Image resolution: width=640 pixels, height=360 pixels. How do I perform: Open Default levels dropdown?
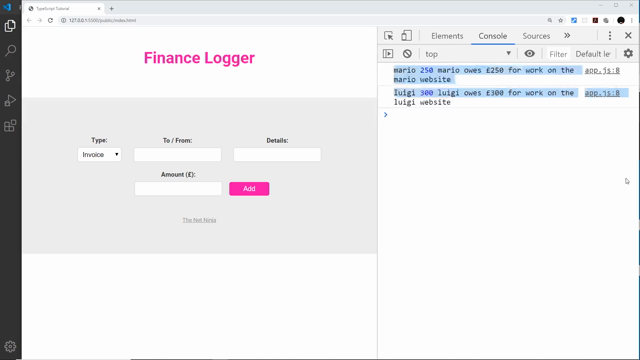pyautogui.click(x=593, y=54)
